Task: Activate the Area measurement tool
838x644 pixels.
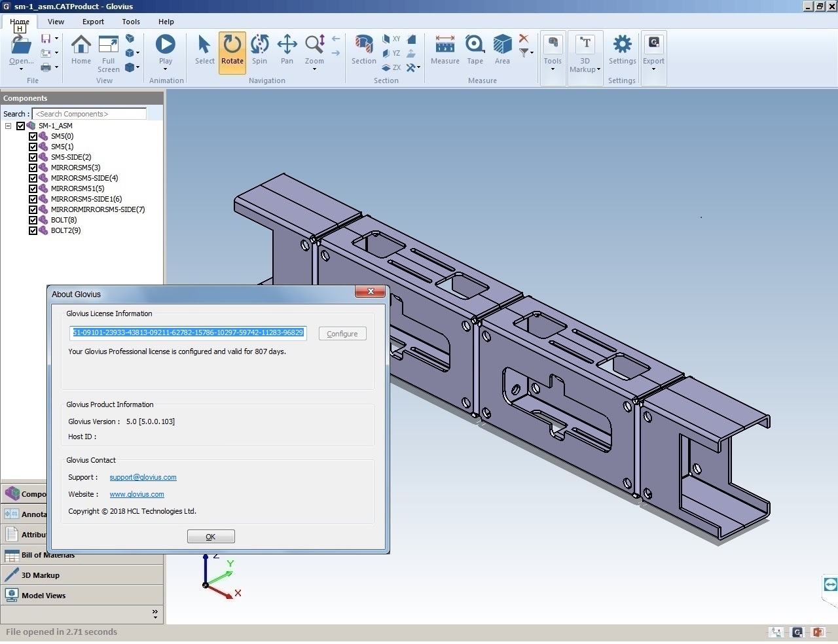Action: (x=502, y=45)
